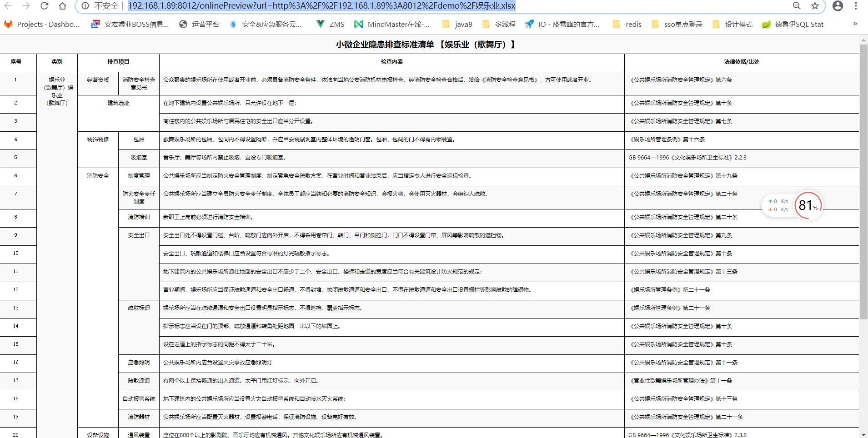The width and height of the screenshot is (868, 438).
Task: Go forward to the next page
Action: [26, 6]
